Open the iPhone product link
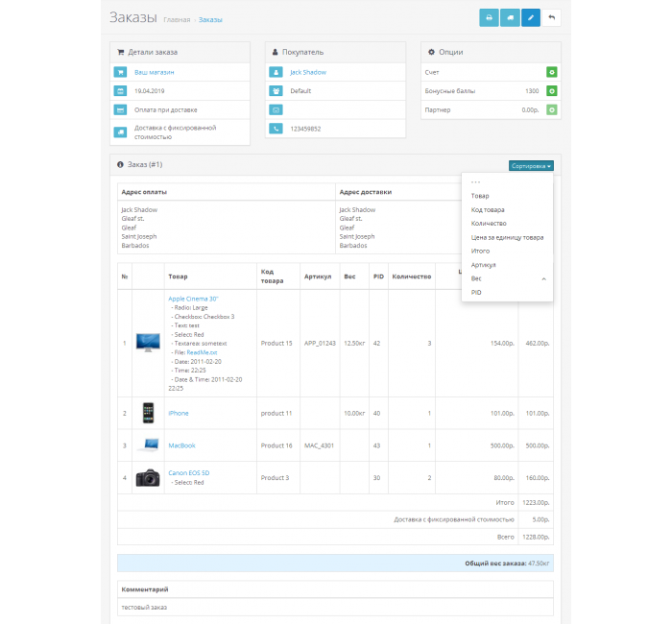Screen dimensions: 672x624 coord(179,413)
